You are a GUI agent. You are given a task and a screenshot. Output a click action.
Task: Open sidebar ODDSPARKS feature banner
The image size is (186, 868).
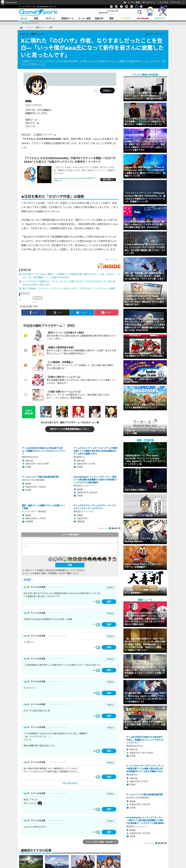[x=145, y=398]
